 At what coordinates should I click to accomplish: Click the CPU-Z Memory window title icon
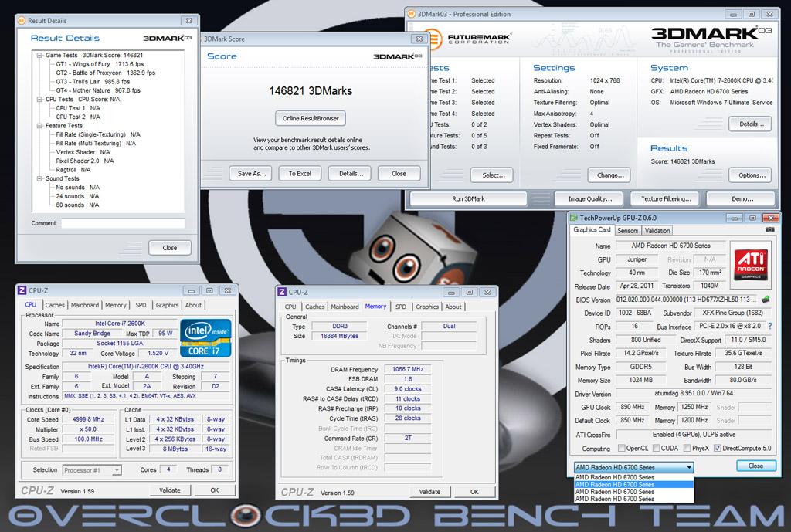pyautogui.click(x=282, y=292)
